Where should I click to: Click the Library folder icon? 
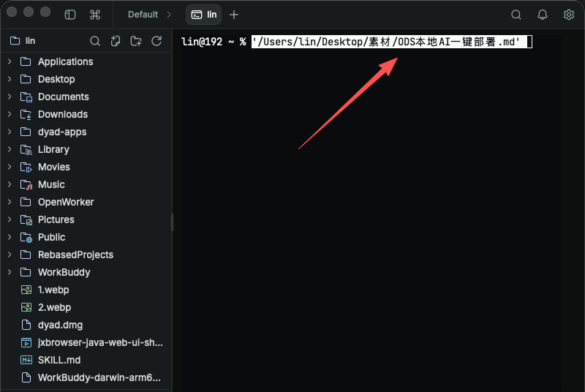pyautogui.click(x=26, y=149)
